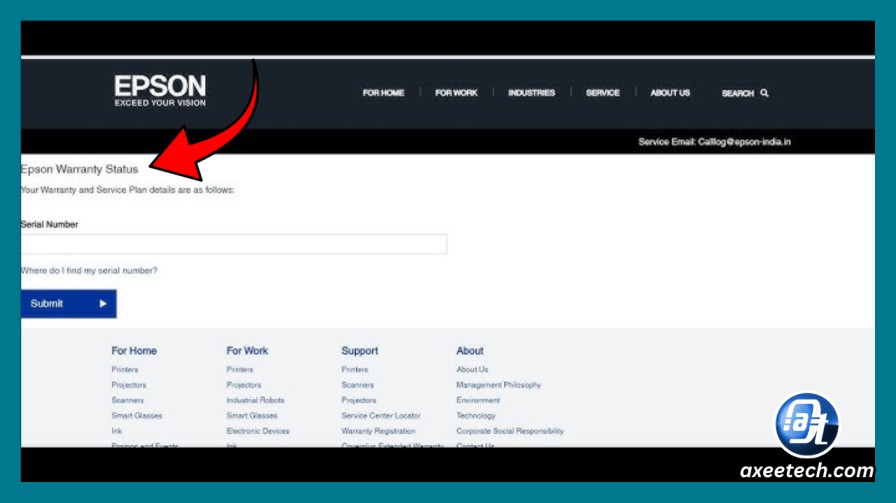This screenshot has height=503, width=896.
Task: Open About Us footer link
Action: click(472, 370)
